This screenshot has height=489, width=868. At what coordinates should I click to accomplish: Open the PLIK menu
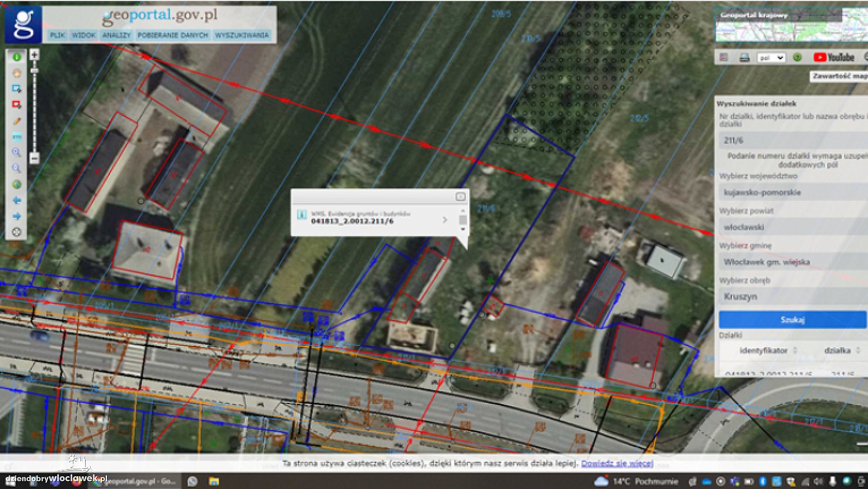coord(57,35)
